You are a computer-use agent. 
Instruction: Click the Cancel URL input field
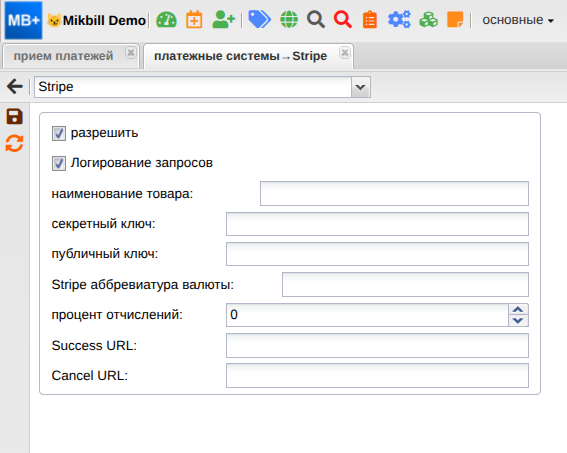pyautogui.click(x=377, y=376)
